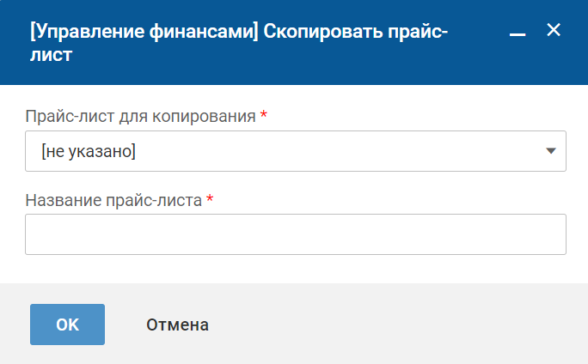Click the red asterisk after Название прайс-листа
The image size is (588, 364).
coord(209,200)
